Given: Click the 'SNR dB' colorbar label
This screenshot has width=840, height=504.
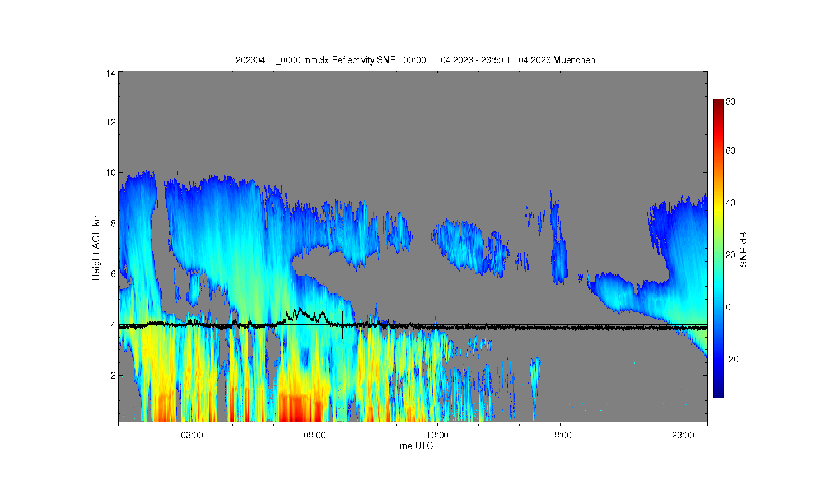Looking at the screenshot, I should 744,249.
